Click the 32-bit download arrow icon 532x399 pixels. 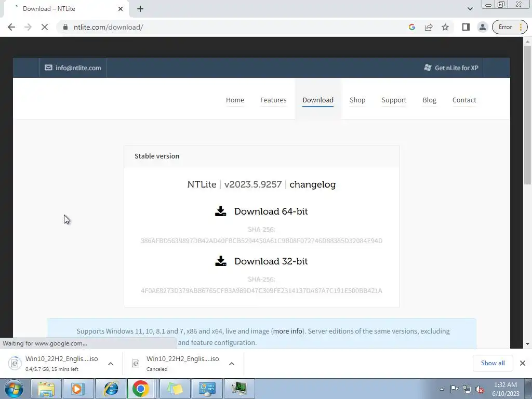(x=220, y=261)
